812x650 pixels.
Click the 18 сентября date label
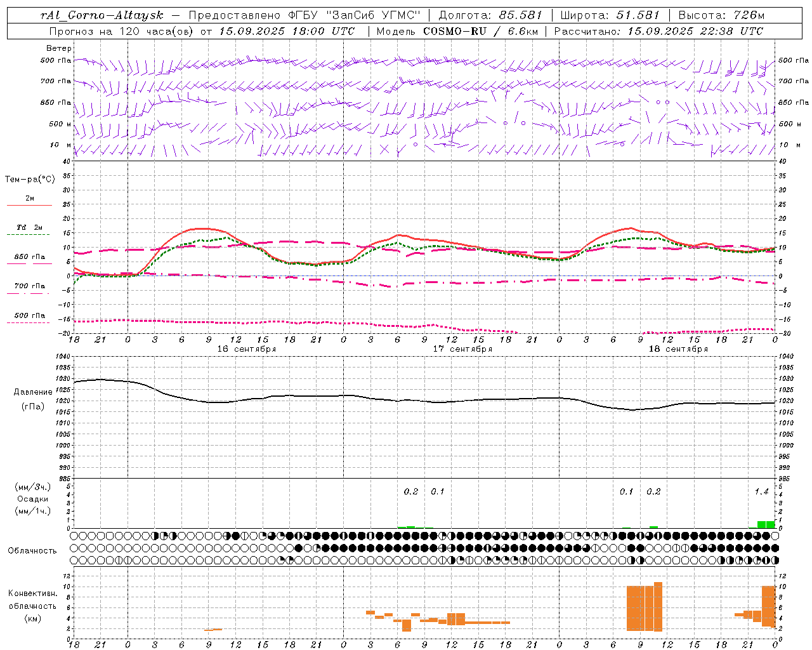(x=678, y=349)
